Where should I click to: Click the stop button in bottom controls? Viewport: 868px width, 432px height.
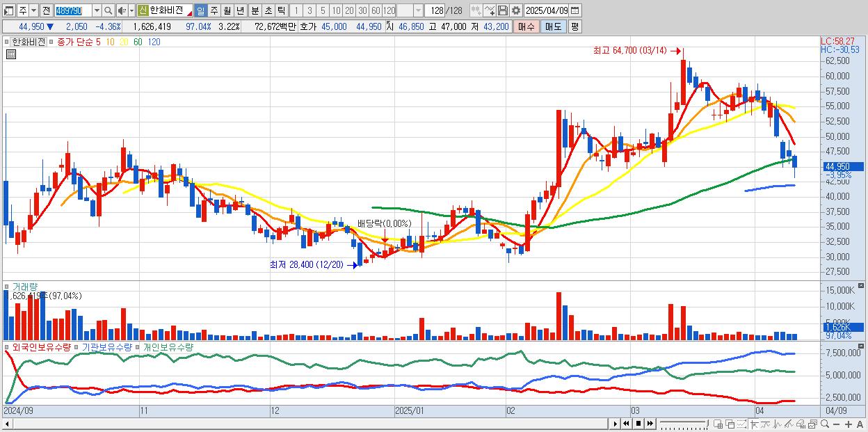click(x=638, y=424)
